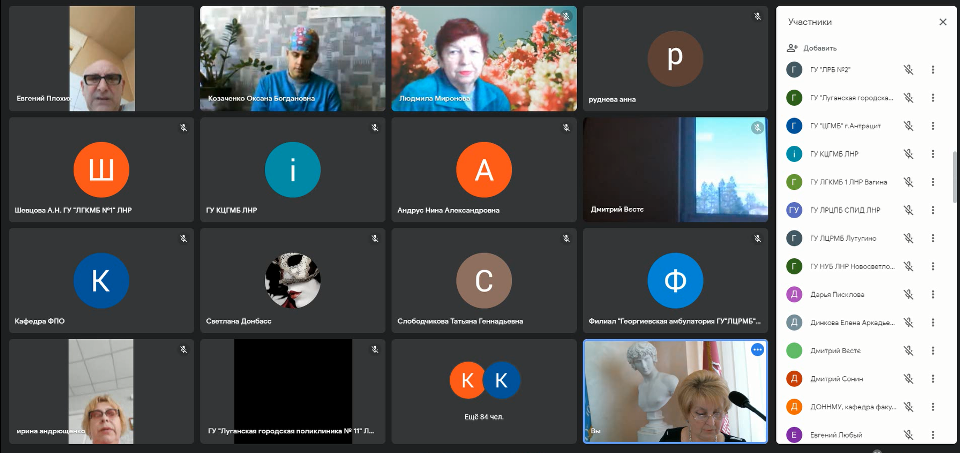Click muted mic icon on Дмитрий Вестс tile
Screen dimensions: 960x453
point(757,127)
